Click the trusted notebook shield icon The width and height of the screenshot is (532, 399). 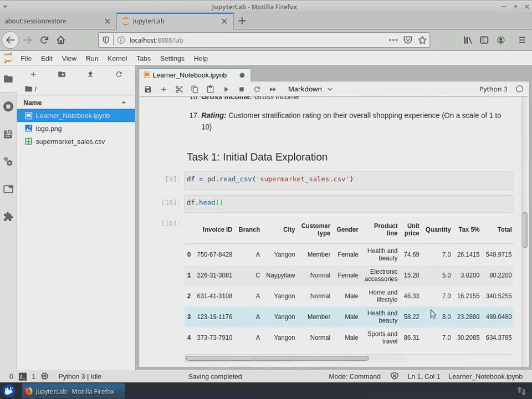pyautogui.click(x=394, y=376)
